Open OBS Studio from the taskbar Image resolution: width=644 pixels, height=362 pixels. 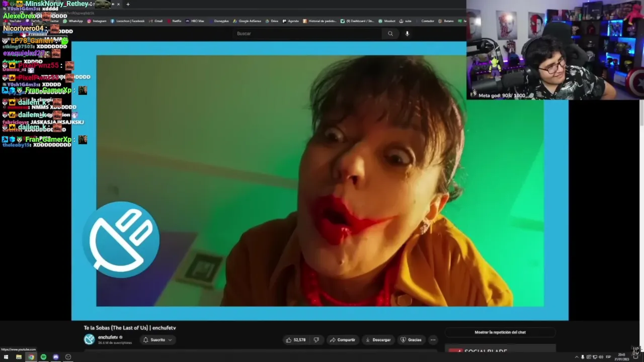tap(68, 357)
